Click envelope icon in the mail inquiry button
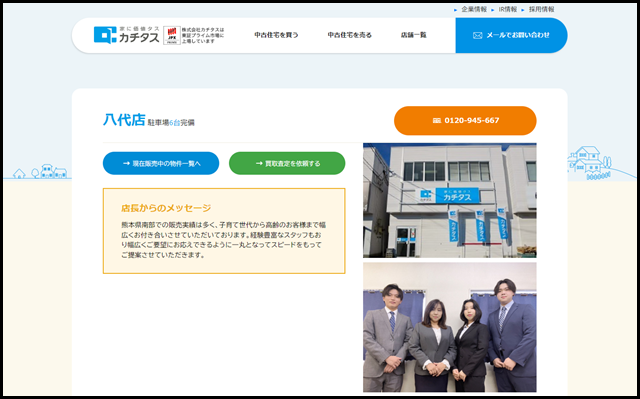Image resolution: width=640 pixels, height=399 pixels. click(477, 35)
